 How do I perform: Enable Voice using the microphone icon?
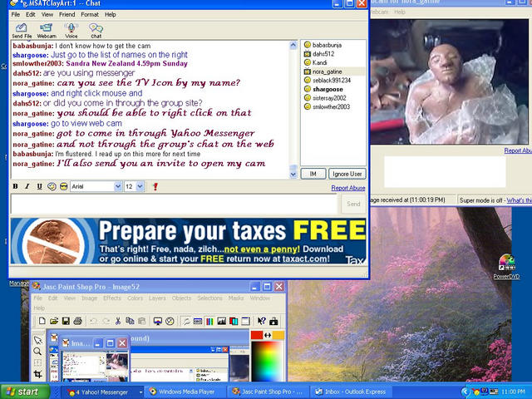(71, 31)
